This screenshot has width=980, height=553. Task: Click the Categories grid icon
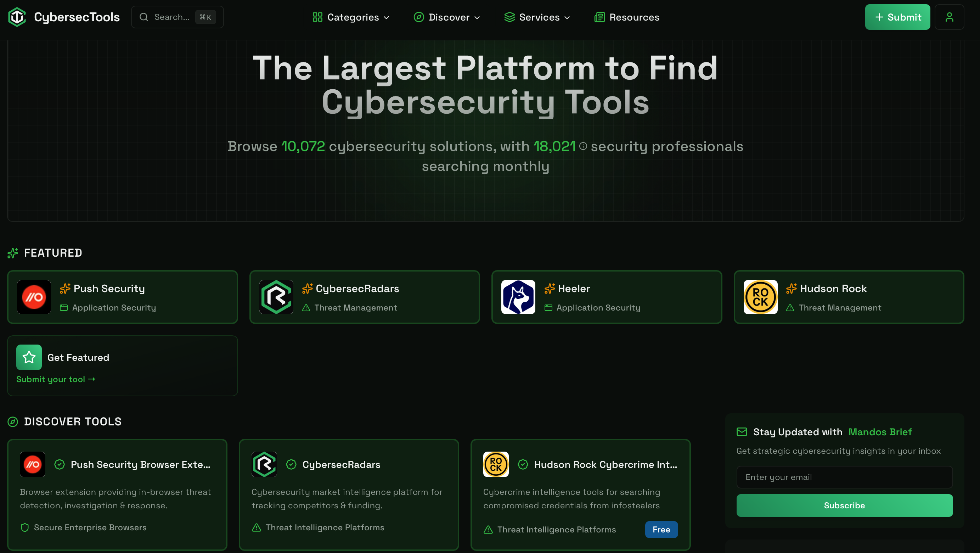317,17
